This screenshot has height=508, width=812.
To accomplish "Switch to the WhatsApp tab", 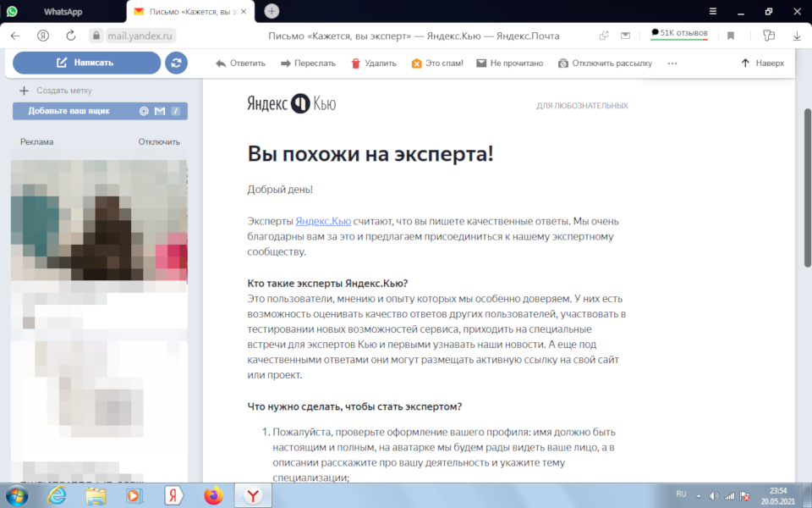I will (x=63, y=11).
